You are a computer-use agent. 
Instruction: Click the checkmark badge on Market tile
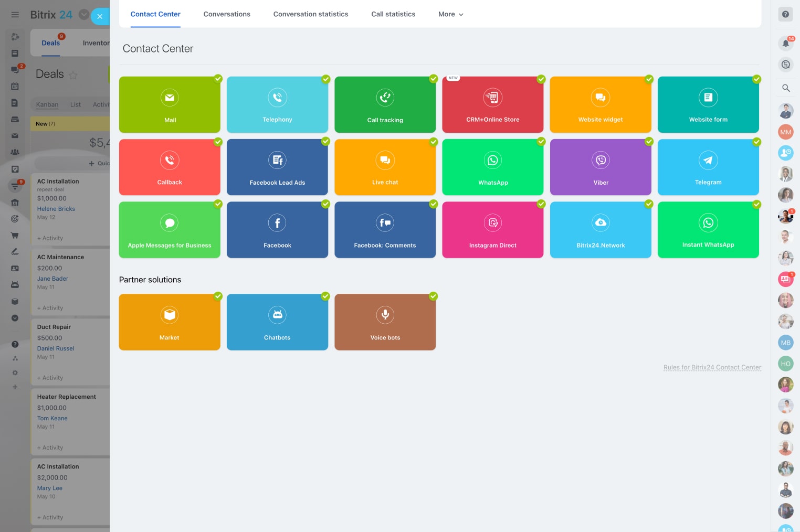pos(218,296)
